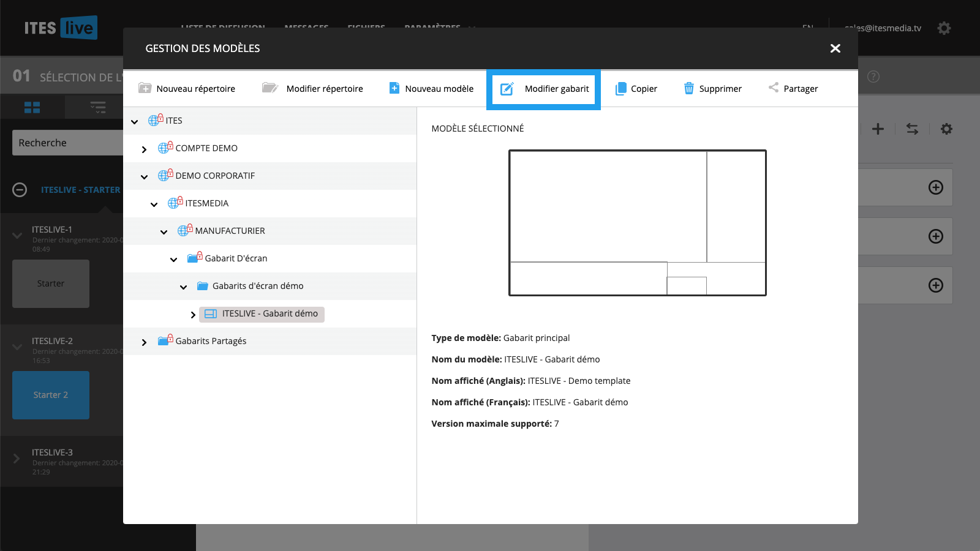Image resolution: width=980 pixels, height=551 pixels.
Task: Click the Gabarit D'écran locked folder icon
Action: (195, 258)
